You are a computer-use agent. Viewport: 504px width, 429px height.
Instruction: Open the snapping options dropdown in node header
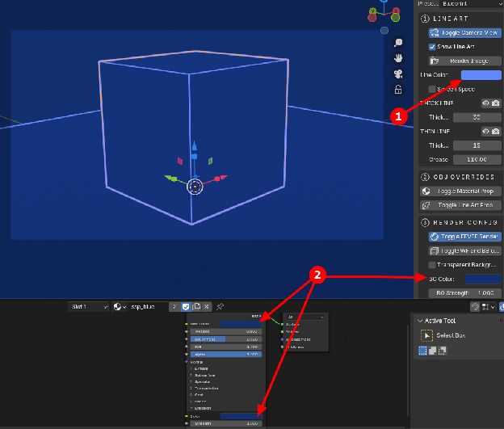(x=488, y=307)
